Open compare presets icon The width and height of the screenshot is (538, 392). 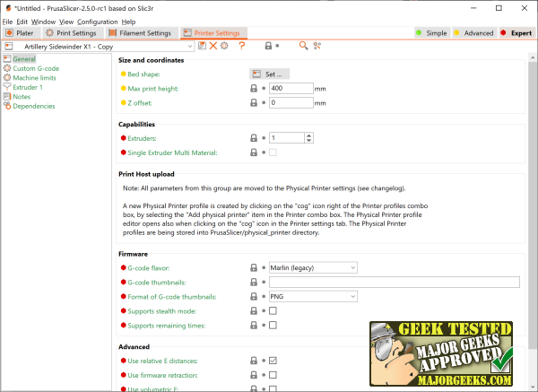317,46
